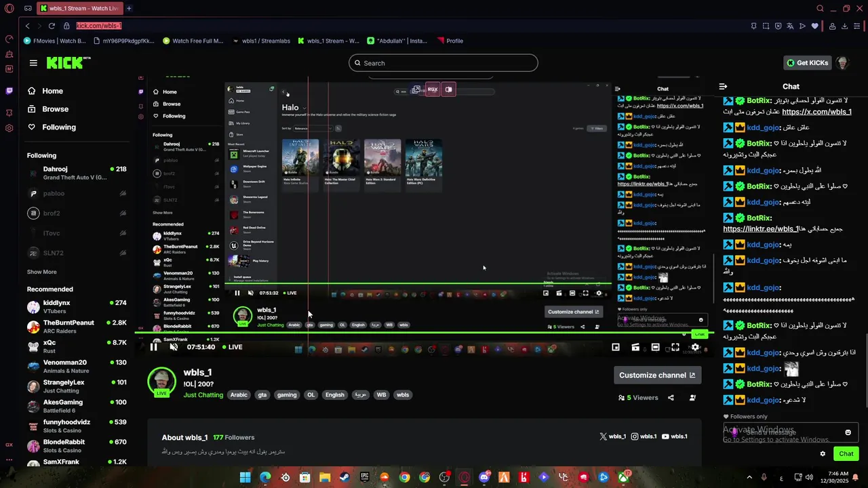This screenshot has height=488, width=868.
Task: Open Xbox app from the taskbar
Action: (623, 477)
